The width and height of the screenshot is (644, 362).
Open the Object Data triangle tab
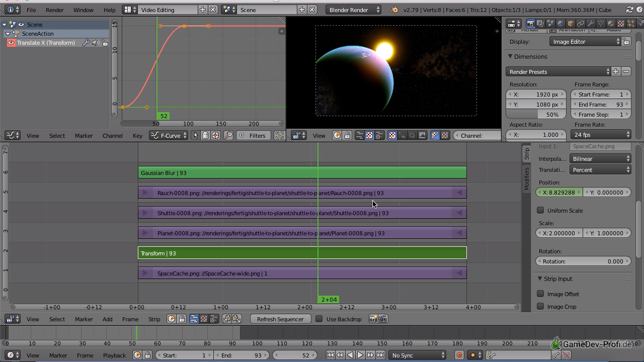pos(601,24)
